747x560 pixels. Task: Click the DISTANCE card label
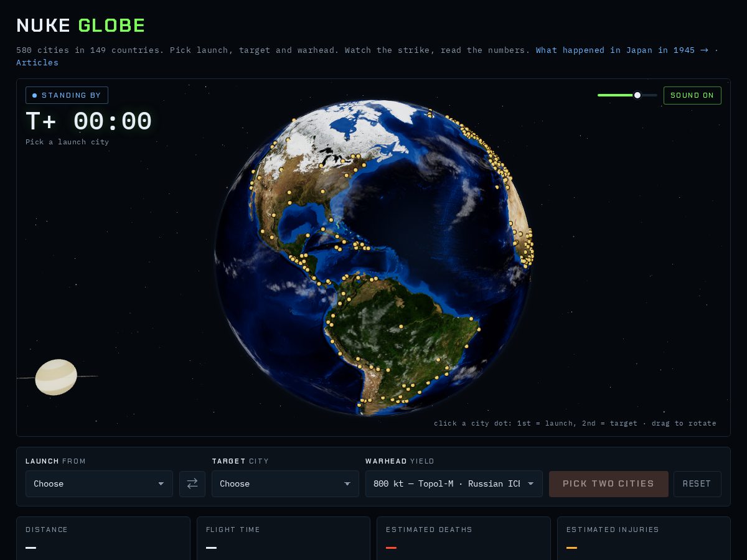47,530
